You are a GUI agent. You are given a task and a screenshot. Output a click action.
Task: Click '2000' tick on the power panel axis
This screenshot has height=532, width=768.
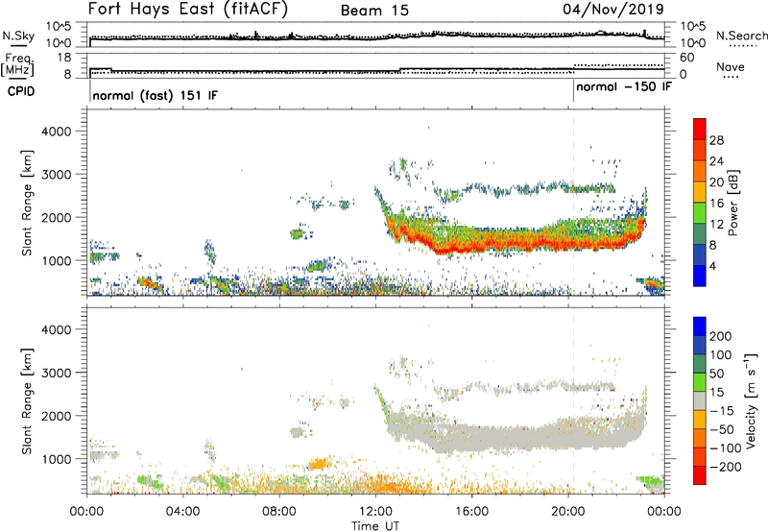(x=57, y=217)
